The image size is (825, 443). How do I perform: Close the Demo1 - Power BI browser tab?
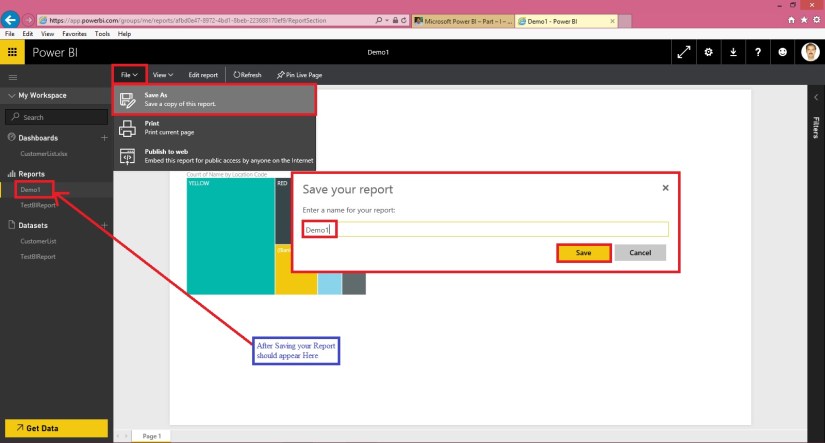click(612, 21)
